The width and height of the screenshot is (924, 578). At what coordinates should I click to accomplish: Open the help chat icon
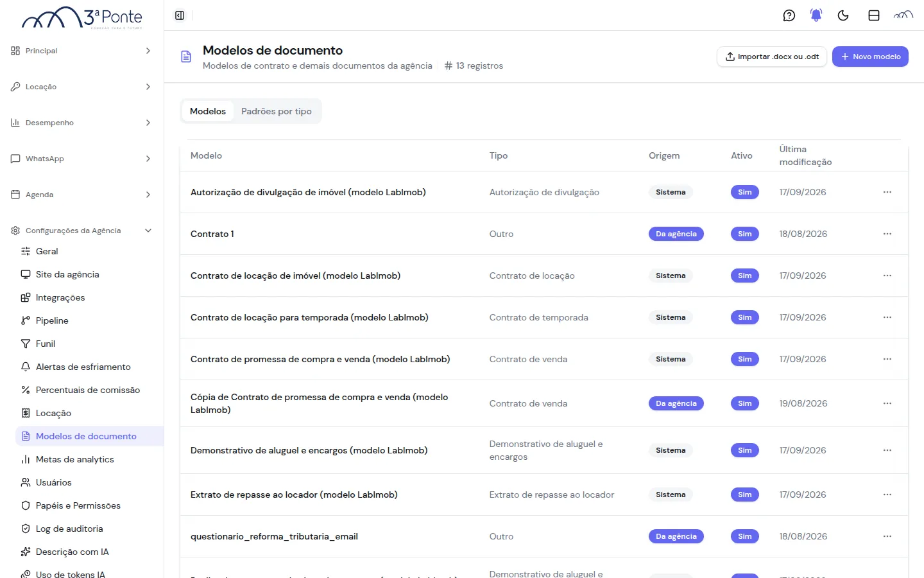coord(789,15)
